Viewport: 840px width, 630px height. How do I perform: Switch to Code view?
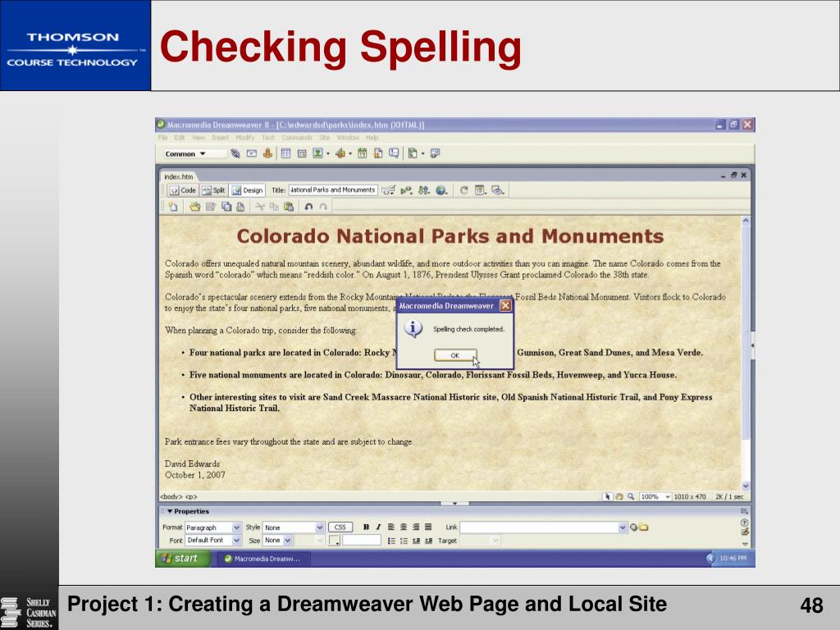point(183,190)
